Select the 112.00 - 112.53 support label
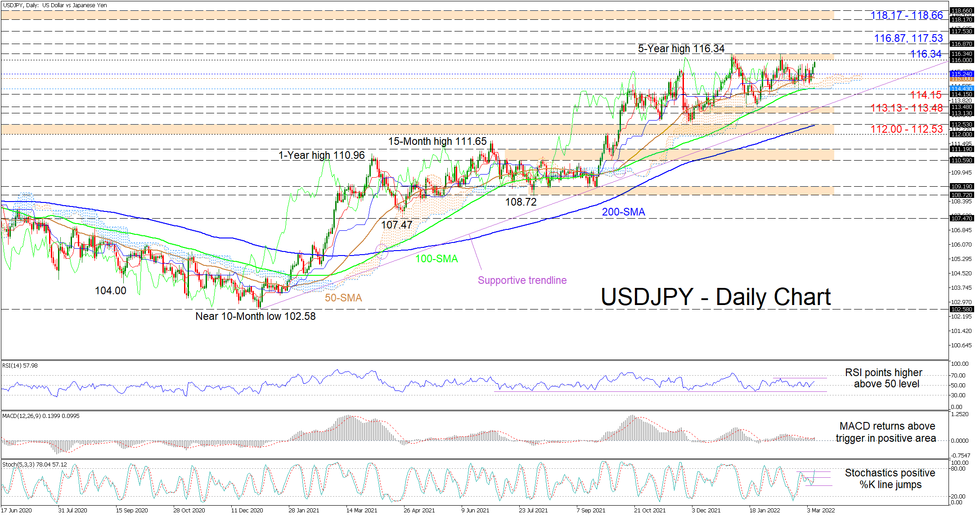This screenshot has height=516, width=980. point(906,129)
